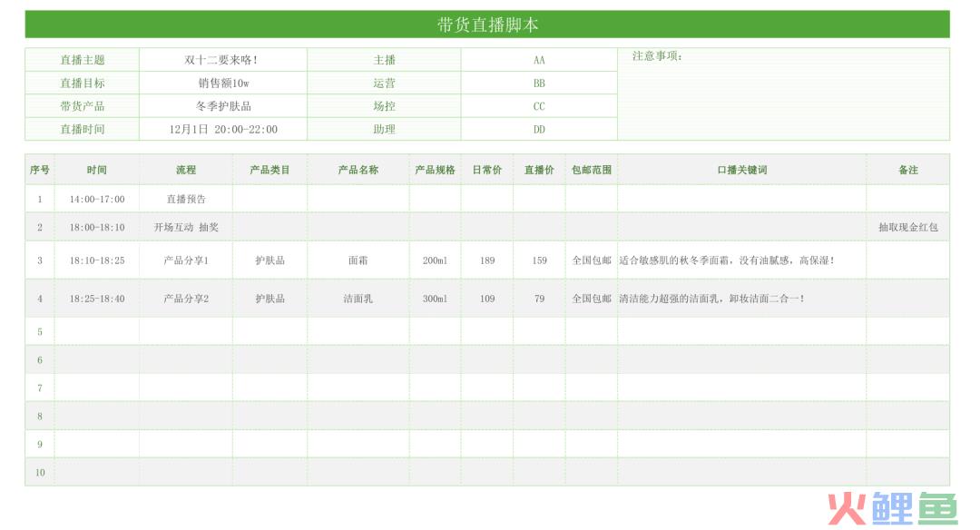Click the 200ml specification cell
980x530 pixels.
(x=435, y=260)
